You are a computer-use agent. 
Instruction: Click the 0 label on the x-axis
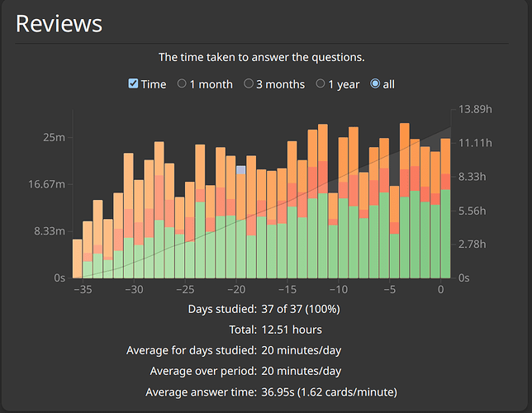pyautogui.click(x=442, y=290)
